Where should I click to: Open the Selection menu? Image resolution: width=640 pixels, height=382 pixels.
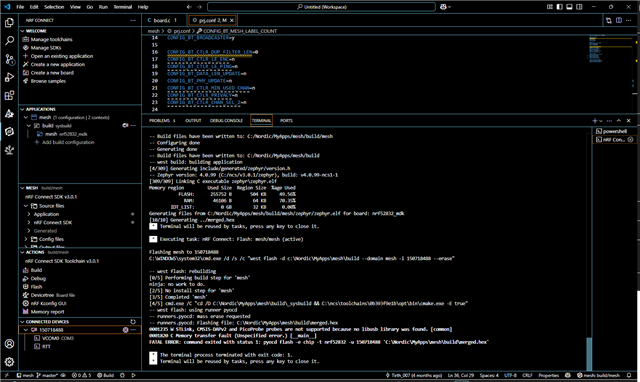(x=54, y=7)
